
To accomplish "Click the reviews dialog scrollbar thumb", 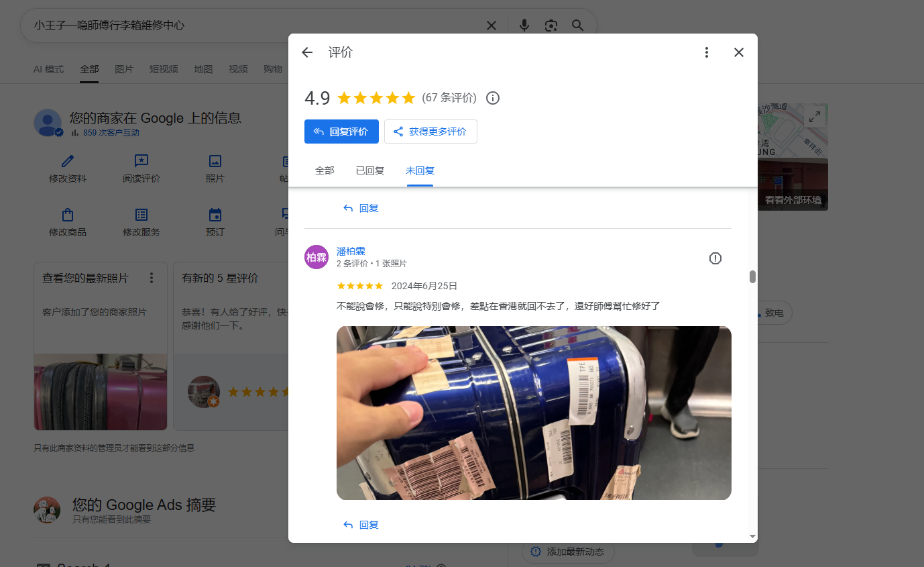I will pos(752,276).
